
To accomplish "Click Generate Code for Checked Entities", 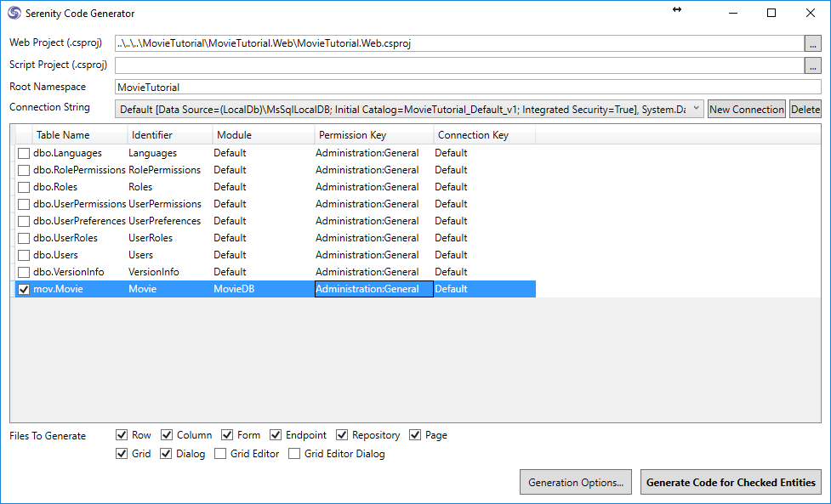I will pos(731,482).
